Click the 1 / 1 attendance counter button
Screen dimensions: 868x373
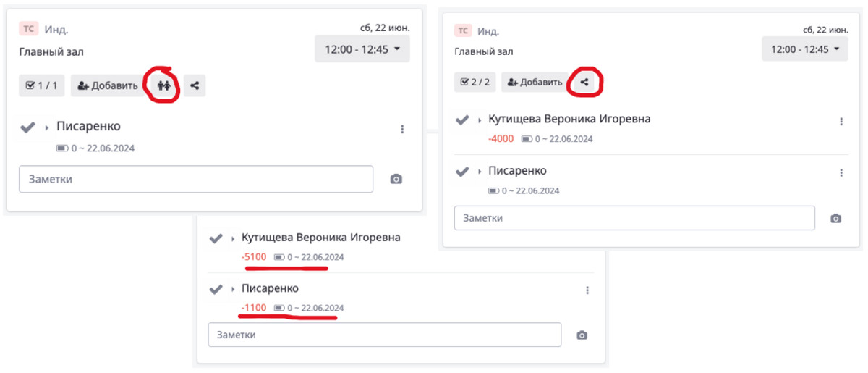coord(42,85)
